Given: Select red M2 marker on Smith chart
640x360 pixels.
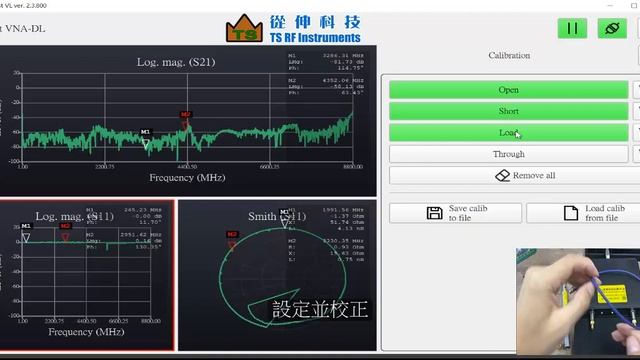Looking at the screenshot, I should [232, 240].
